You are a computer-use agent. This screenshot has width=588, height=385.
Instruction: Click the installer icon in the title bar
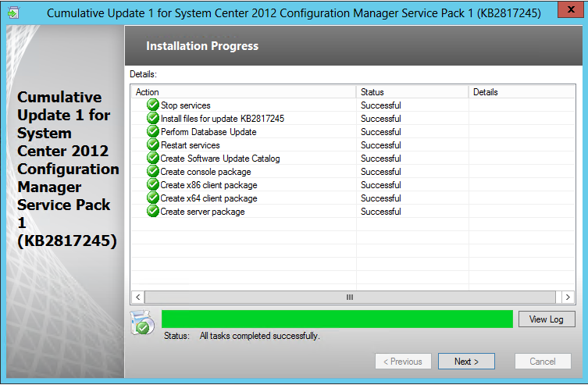pos(13,13)
